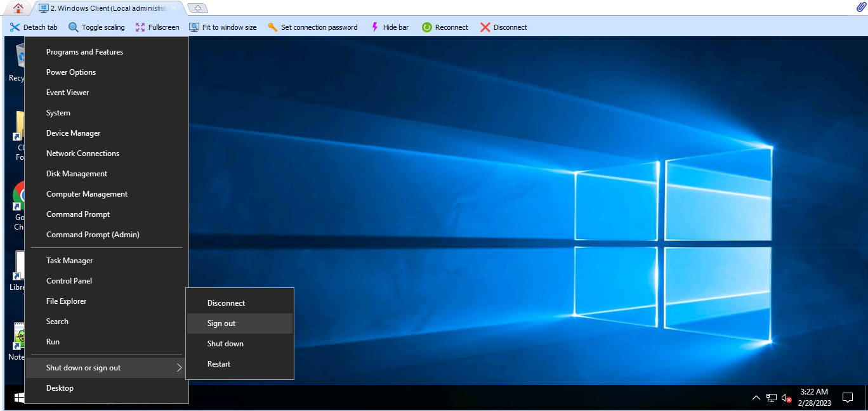Screen dimensions: 868x411
Task: Click the Home tab icon
Action: [18, 8]
